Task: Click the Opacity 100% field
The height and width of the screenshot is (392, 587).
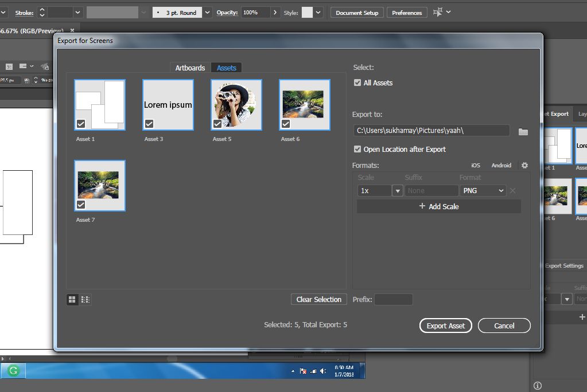Action: click(x=255, y=13)
